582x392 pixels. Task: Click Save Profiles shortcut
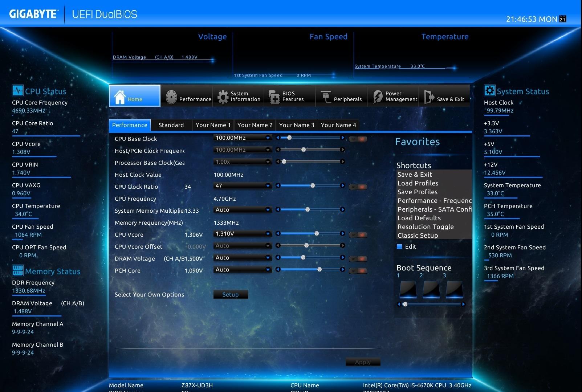[x=418, y=192]
